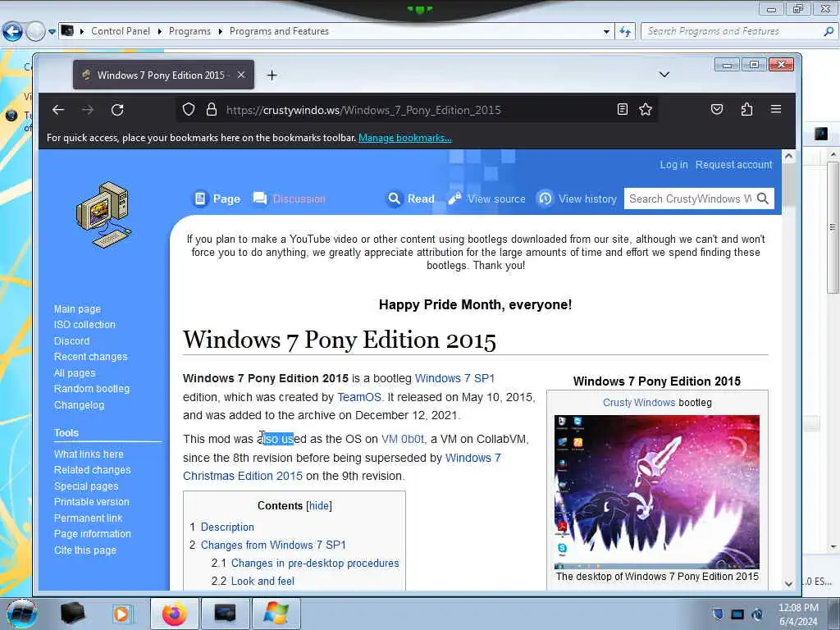Open Firefox extensions puzzle icon
Image resolution: width=840 pixels, height=630 pixels.
(x=746, y=110)
